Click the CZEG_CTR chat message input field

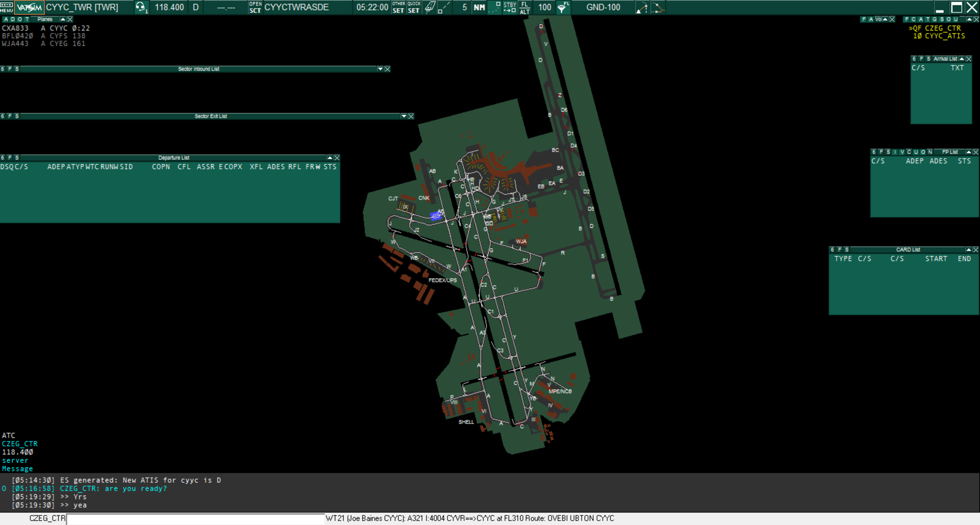(195, 519)
